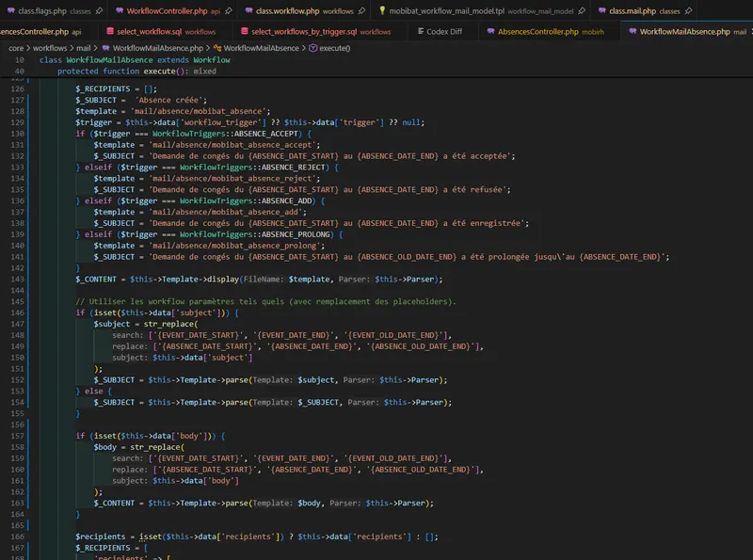The height and width of the screenshot is (560, 753).
Task: Click the pin icon on WorkflowController.php tab
Action: (229, 10)
